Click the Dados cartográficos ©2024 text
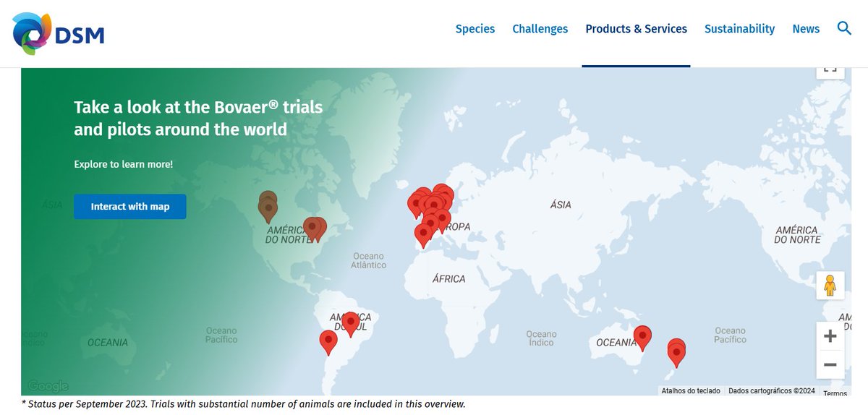This screenshot has height=415, width=868. point(771,391)
